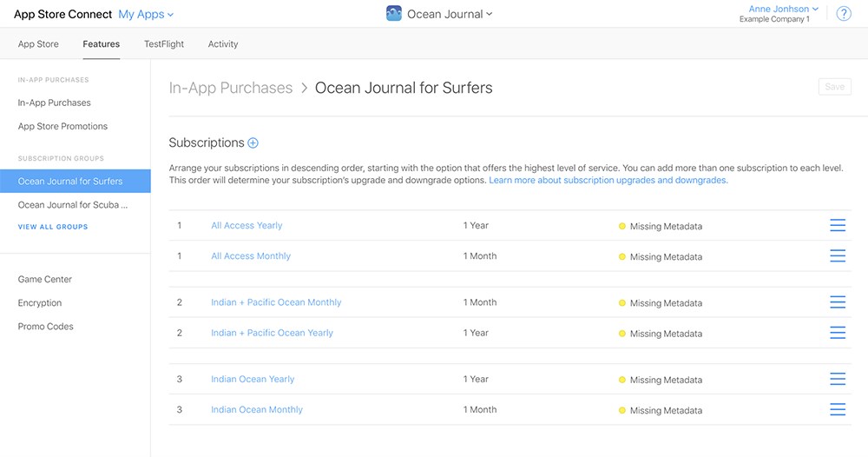
Task: Select the Features tab
Action: point(102,43)
